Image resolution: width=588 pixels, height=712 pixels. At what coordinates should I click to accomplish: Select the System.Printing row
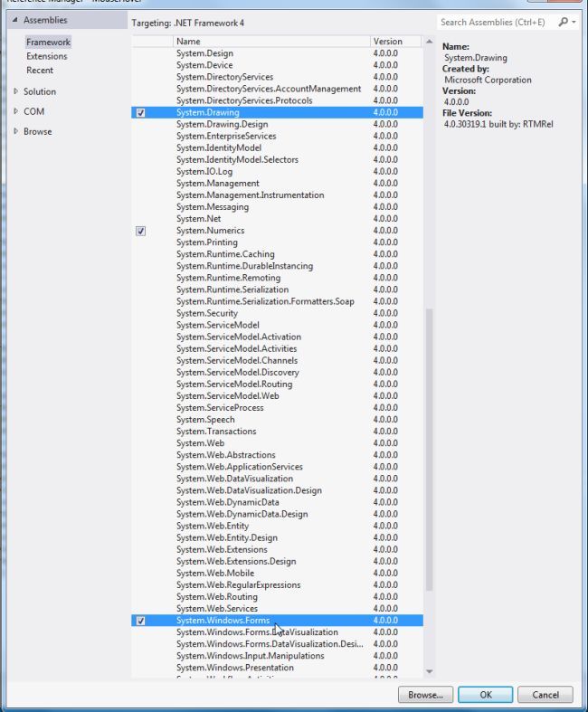[x=277, y=242]
